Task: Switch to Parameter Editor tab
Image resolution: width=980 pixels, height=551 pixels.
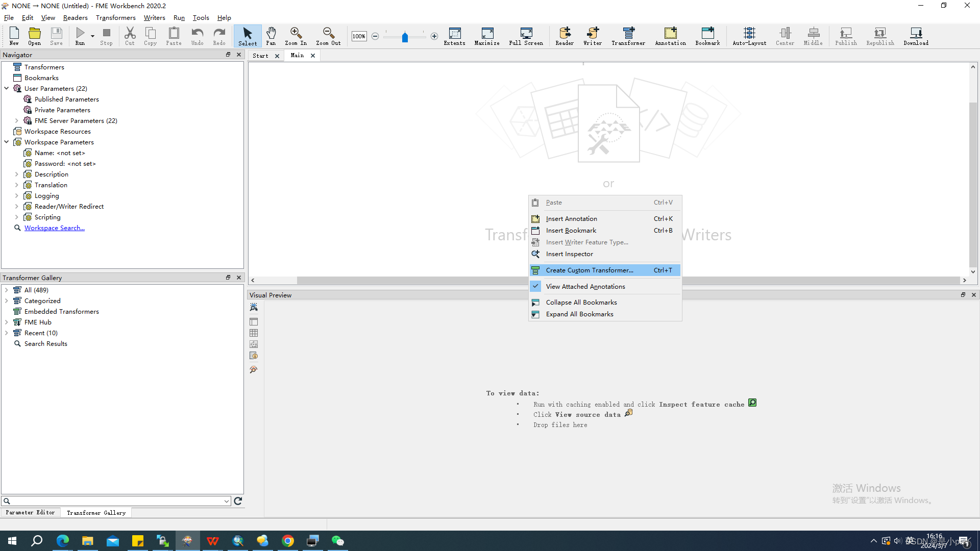Action: 30,513
